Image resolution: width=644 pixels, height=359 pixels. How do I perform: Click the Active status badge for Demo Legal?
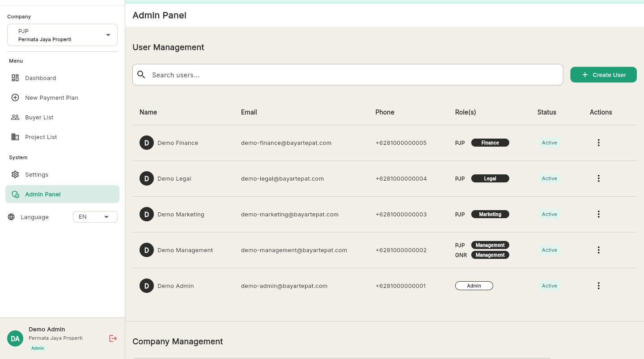pyautogui.click(x=549, y=178)
